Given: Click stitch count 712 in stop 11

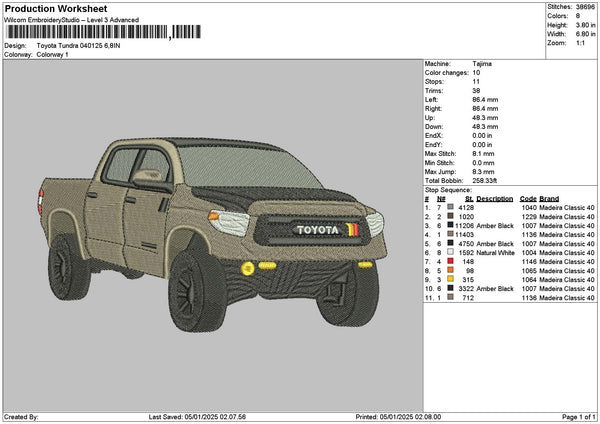Looking at the screenshot, I should pos(468,297).
